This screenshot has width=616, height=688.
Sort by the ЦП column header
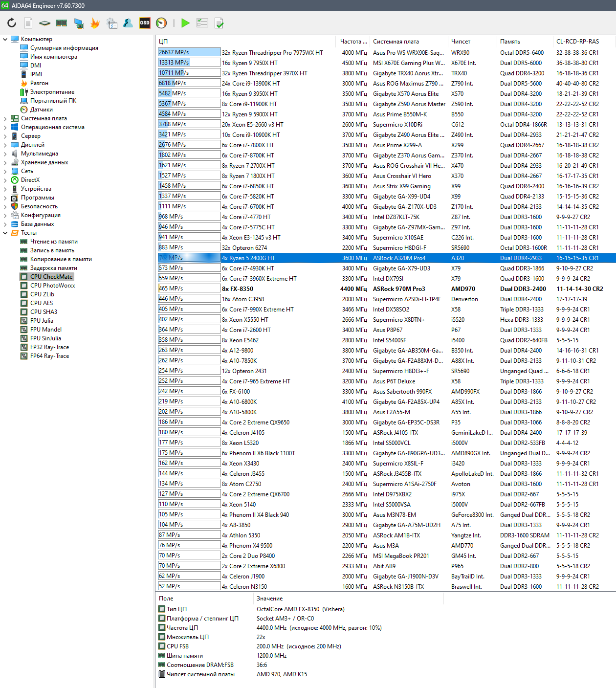[246, 42]
